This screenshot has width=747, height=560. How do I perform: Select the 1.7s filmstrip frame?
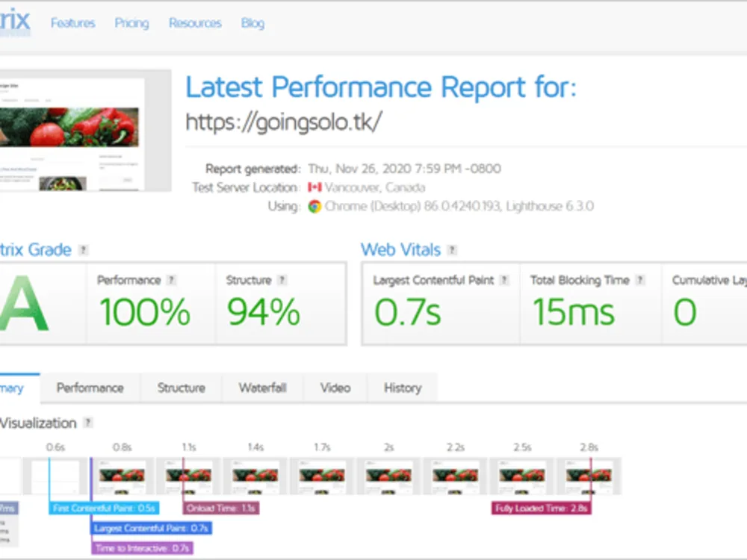[x=322, y=476]
